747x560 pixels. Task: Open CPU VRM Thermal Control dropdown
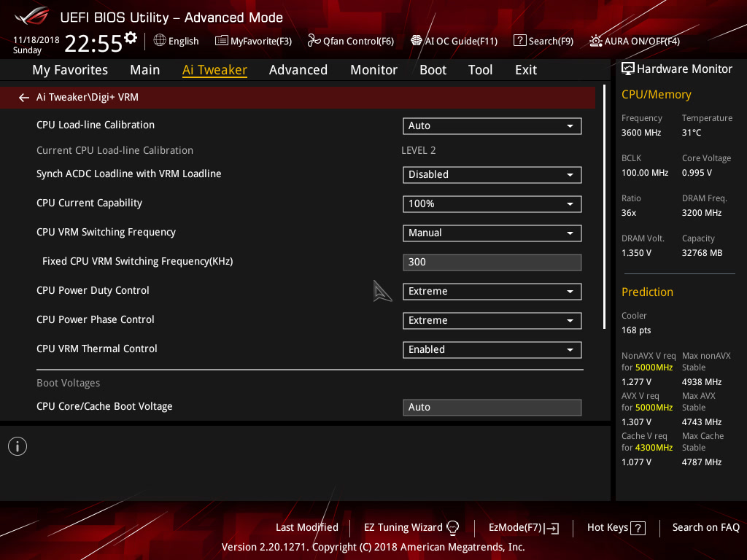pos(492,349)
